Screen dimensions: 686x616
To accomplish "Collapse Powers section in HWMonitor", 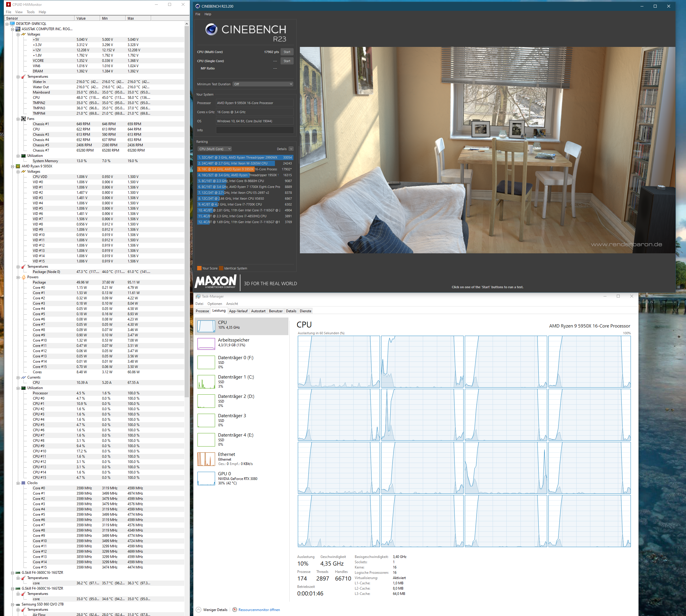I will point(18,277).
